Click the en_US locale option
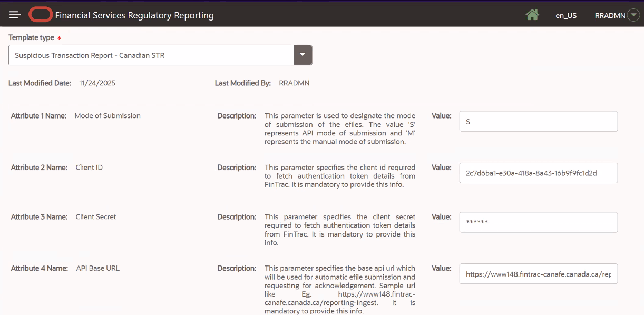The image size is (644, 315). 566,15
